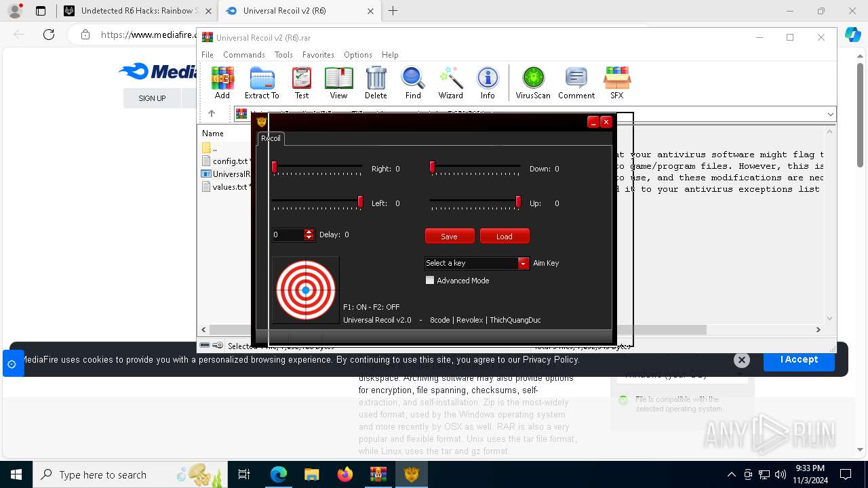Open Microsoft Edge from the taskbar
868x488 pixels.
coord(279,474)
